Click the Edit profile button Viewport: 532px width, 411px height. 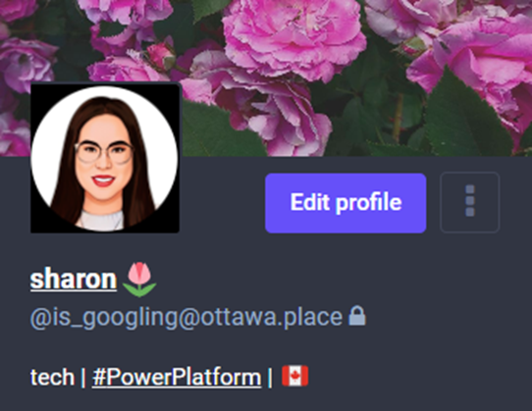click(x=346, y=203)
